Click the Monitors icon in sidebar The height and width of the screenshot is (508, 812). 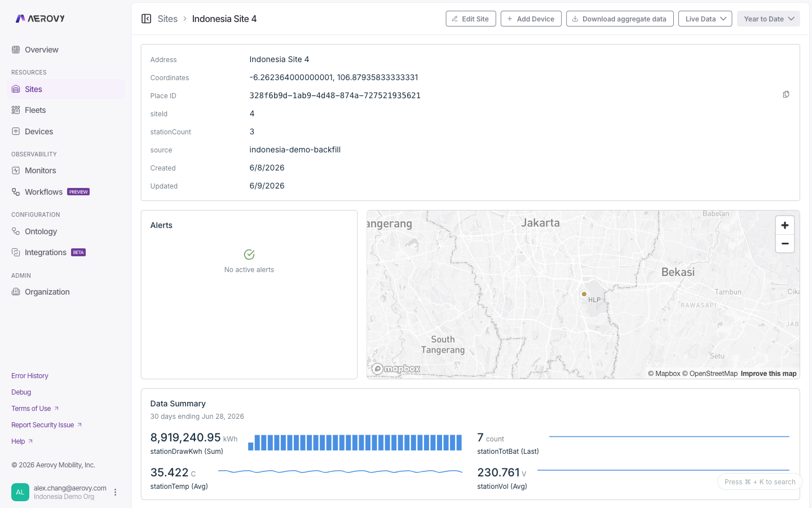16,170
